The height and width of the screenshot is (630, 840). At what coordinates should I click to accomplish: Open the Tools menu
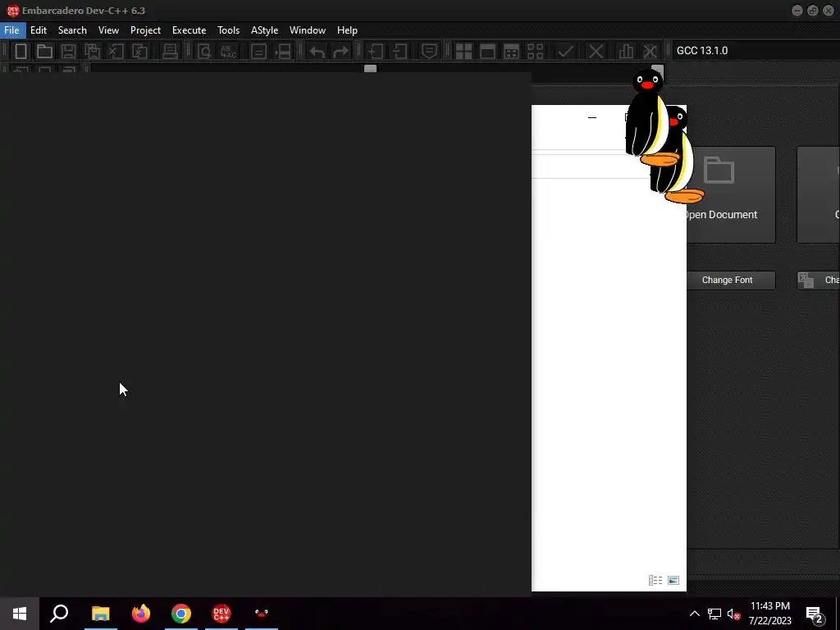pyautogui.click(x=228, y=30)
